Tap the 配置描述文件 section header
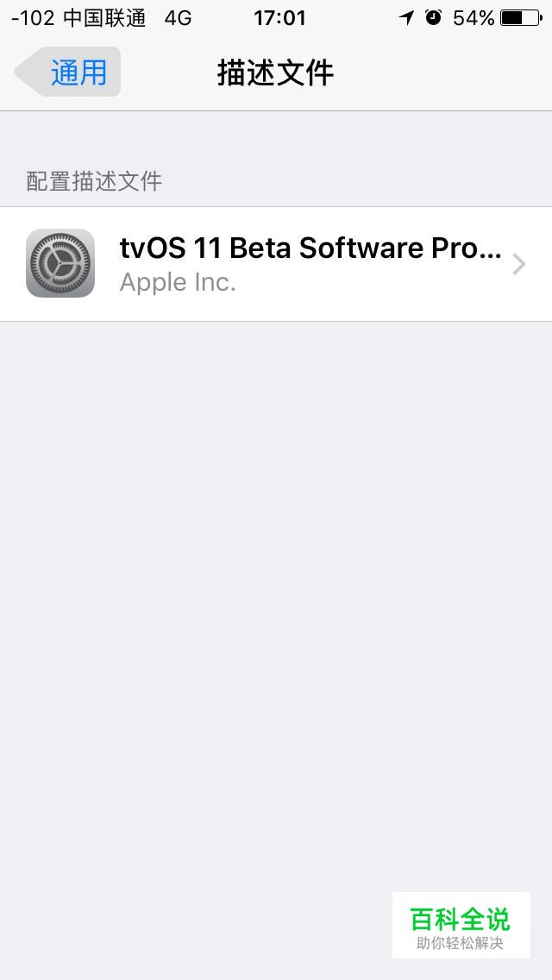This screenshot has height=980, width=552. point(94,181)
